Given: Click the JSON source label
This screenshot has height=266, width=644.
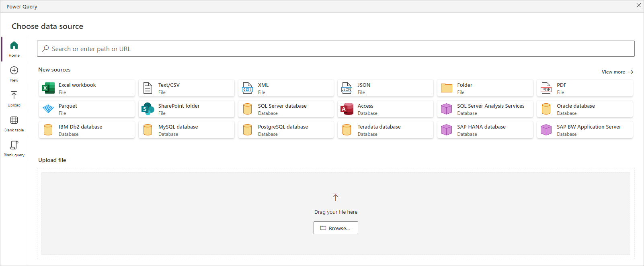Looking at the screenshot, I should pos(364,85).
